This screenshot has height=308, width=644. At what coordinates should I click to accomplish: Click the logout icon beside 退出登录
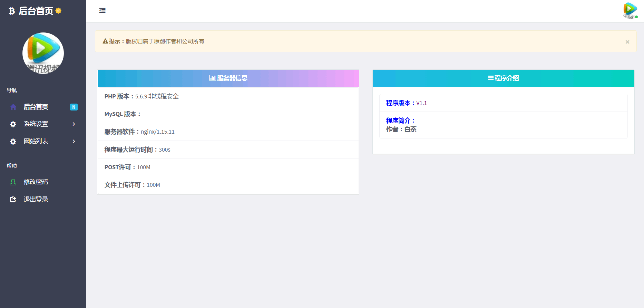[x=13, y=199]
